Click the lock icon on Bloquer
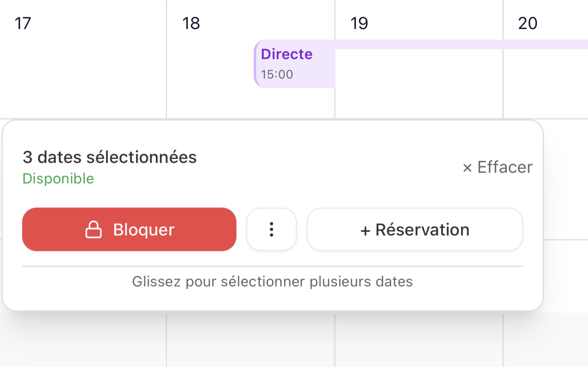 tap(93, 230)
